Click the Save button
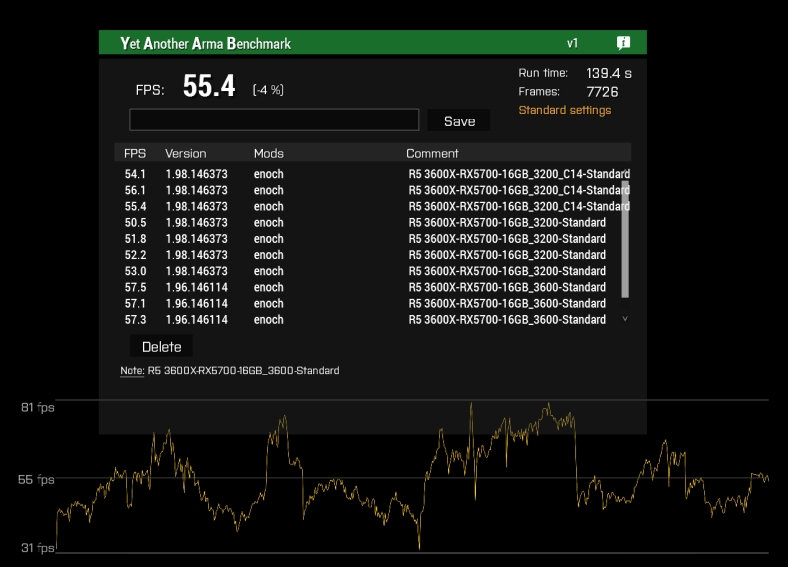This screenshot has width=788, height=567. [x=459, y=121]
